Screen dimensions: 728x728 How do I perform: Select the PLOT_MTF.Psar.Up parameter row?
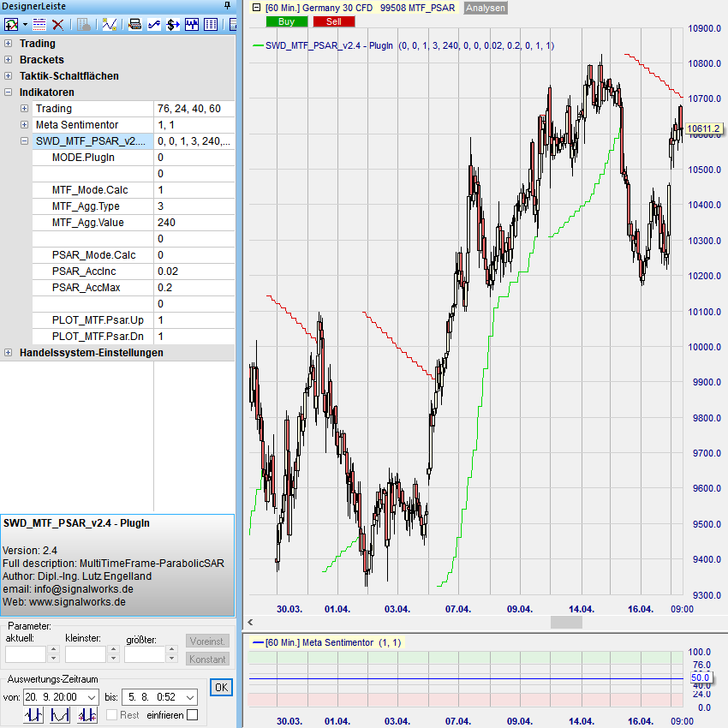point(134,320)
